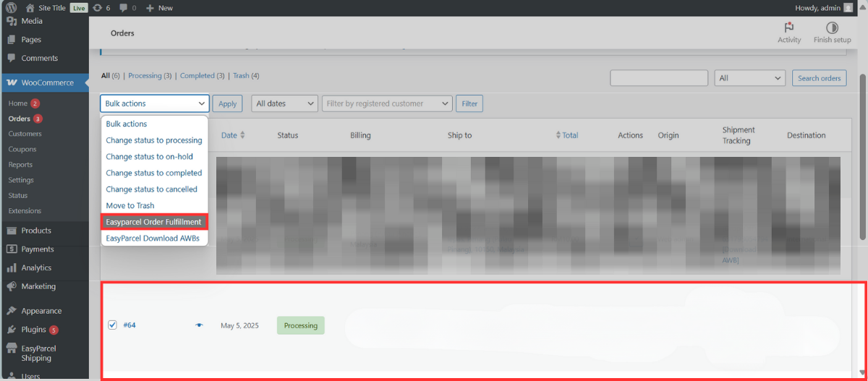Uncheck the checkbox for order #64
Screen dimensions: 868x381
click(112, 325)
